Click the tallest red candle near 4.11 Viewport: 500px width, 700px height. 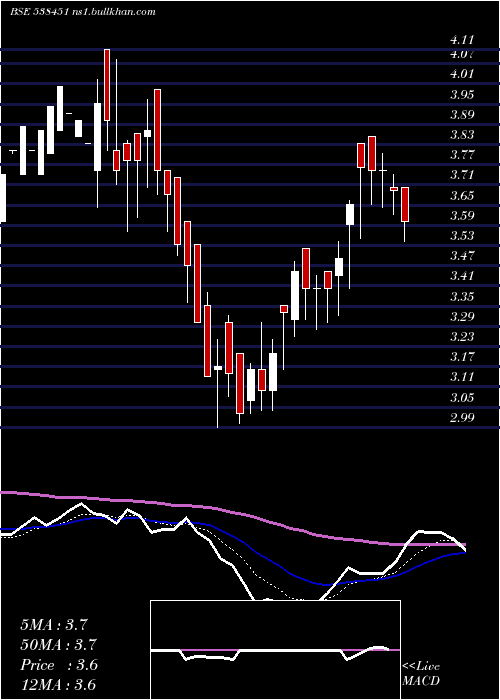(x=107, y=85)
